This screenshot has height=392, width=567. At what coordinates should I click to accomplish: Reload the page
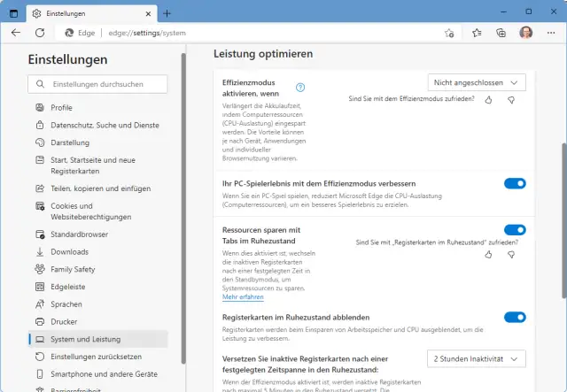tap(40, 33)
